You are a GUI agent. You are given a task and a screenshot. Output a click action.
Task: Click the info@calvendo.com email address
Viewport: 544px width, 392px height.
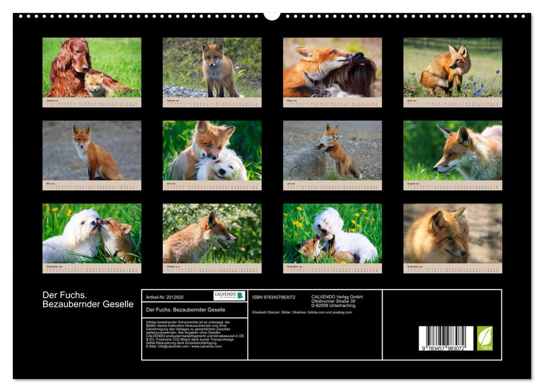[x=173, y=347]
